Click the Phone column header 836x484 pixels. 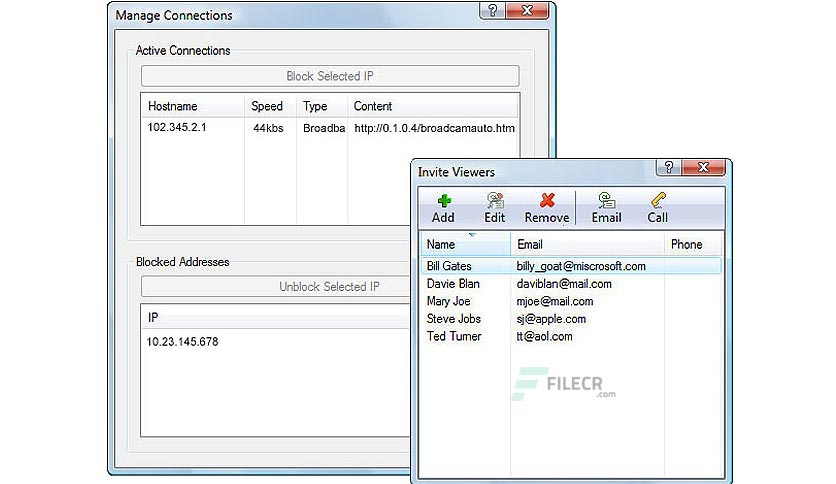point(693,244)
